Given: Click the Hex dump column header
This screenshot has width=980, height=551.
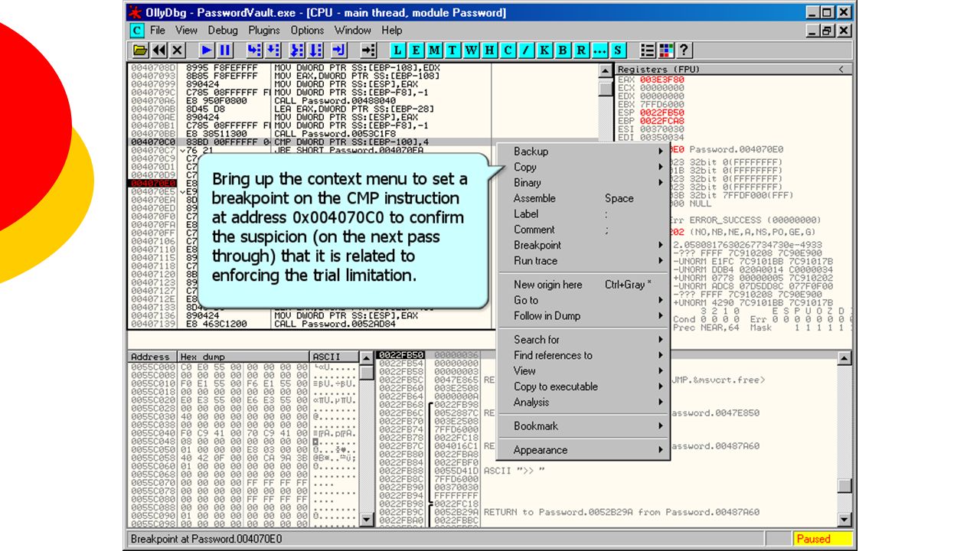Looking at the screenshot, I should [x=243, y=357].
